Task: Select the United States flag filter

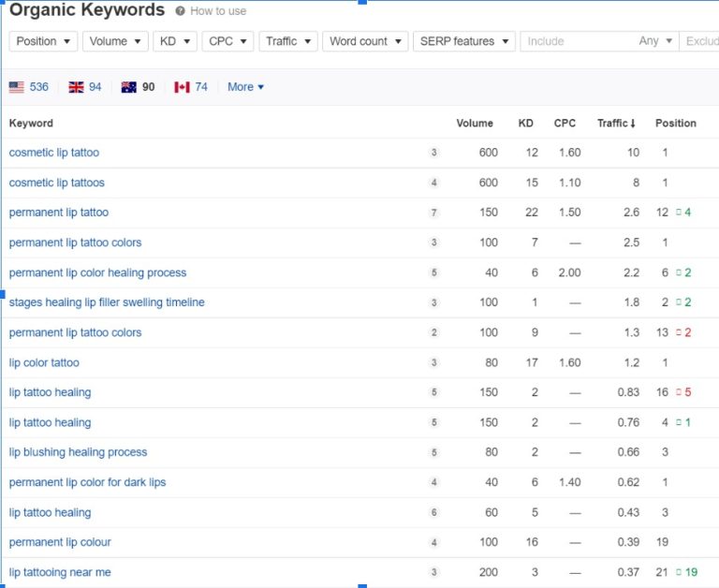Action: coord(17,87)
